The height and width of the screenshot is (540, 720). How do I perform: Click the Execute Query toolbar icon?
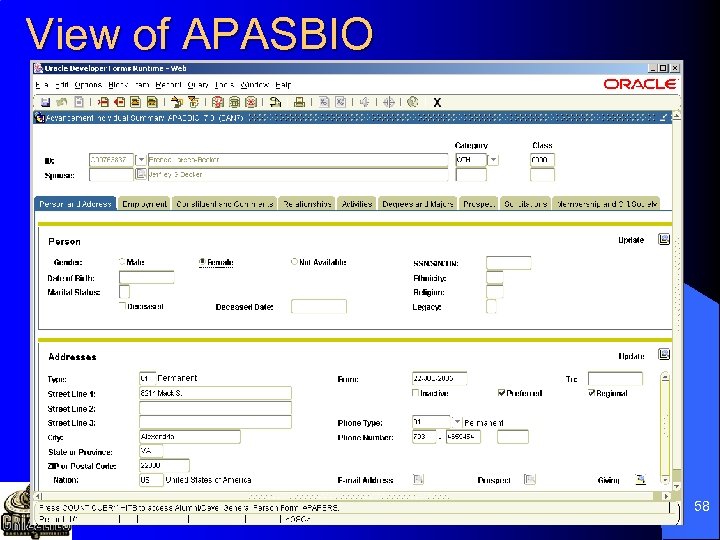(x=234, y=102)
